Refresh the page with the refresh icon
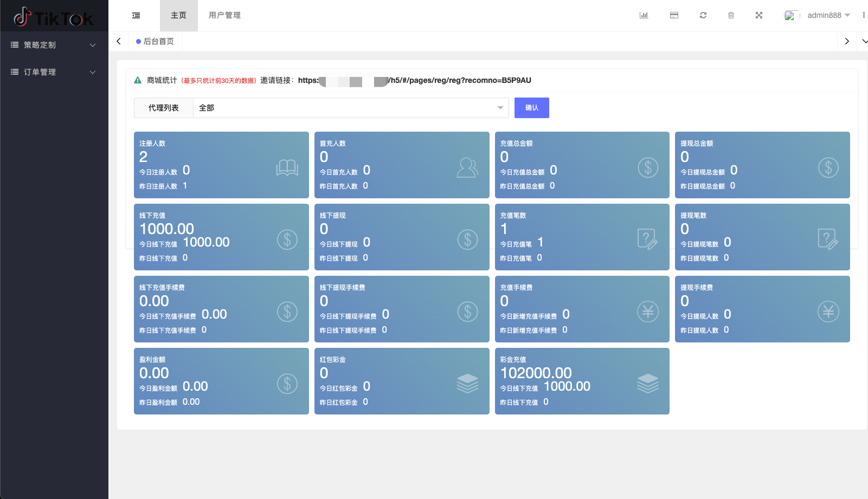Image resolution: width=868 pixels, height=499 pixels. point(703,16)
